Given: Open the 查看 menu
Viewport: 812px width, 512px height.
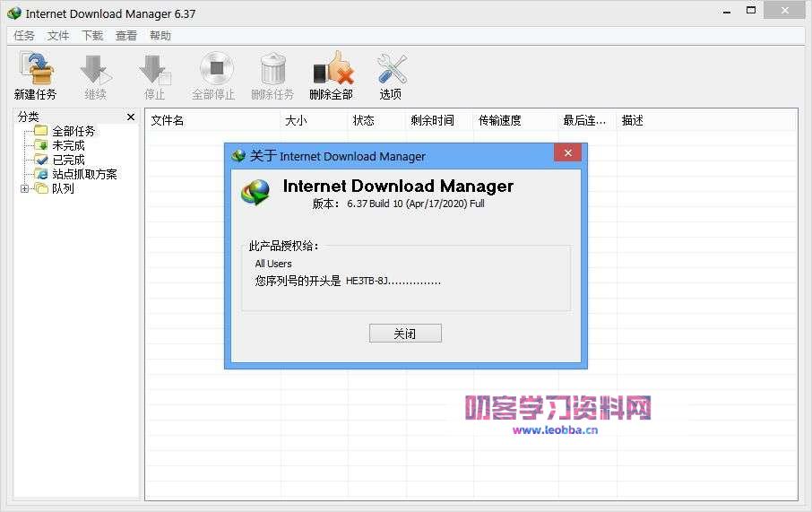Looking at the screenshot, I should 125,36.
